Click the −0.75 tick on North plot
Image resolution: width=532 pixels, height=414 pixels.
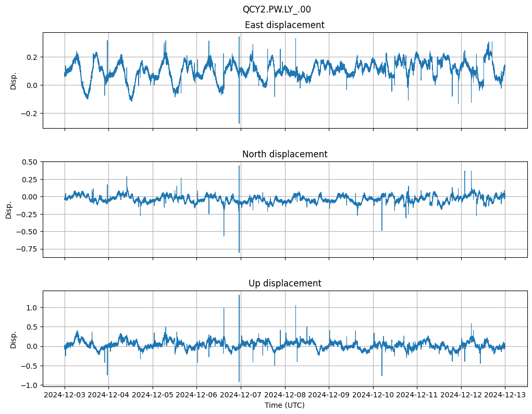click(x=29, y=249)
